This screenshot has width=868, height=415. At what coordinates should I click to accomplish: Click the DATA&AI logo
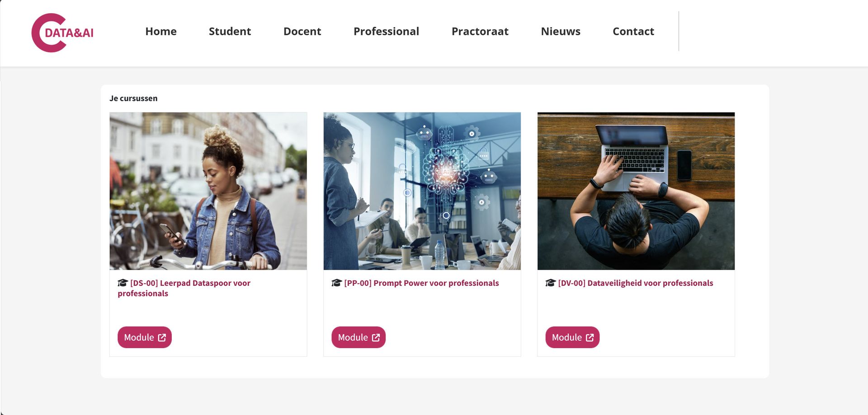coord(62,33)
